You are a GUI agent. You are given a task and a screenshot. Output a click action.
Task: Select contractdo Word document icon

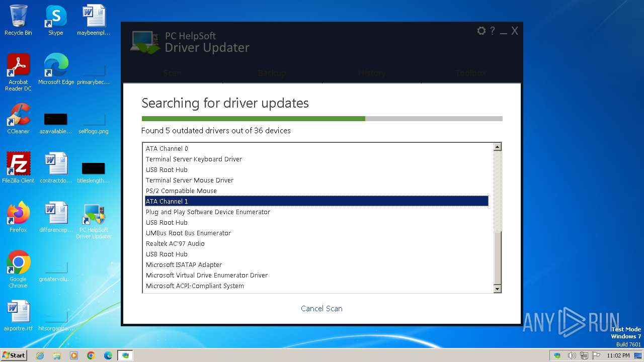point(56,168)
